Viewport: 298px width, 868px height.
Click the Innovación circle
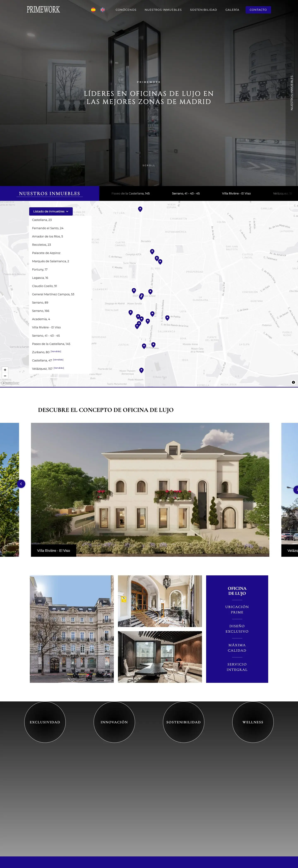pos(114,722)
